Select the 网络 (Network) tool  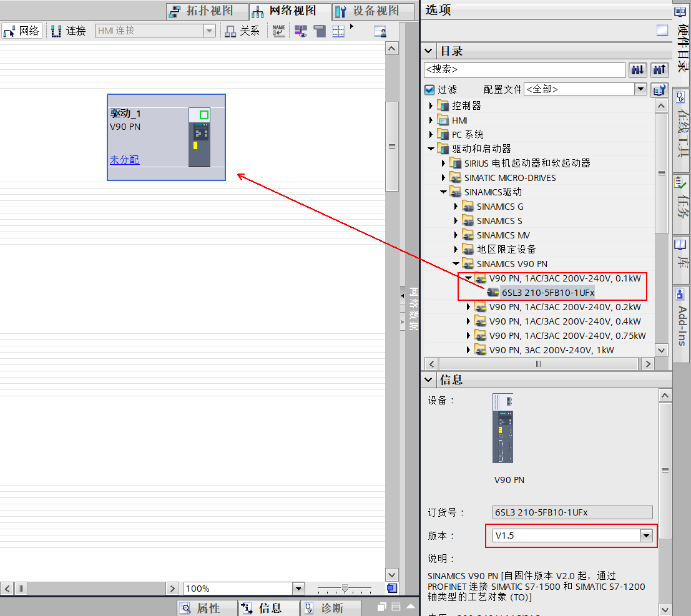[x=22, y=30]
